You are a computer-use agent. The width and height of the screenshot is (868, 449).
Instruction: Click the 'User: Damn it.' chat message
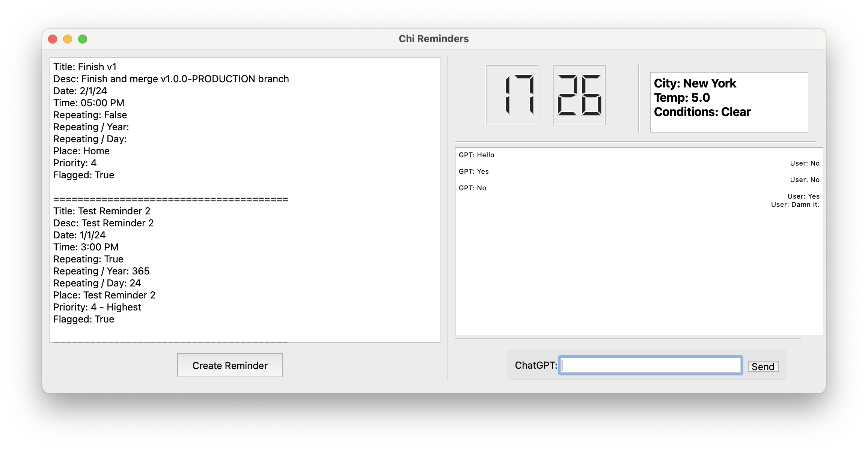coord(795,205)
